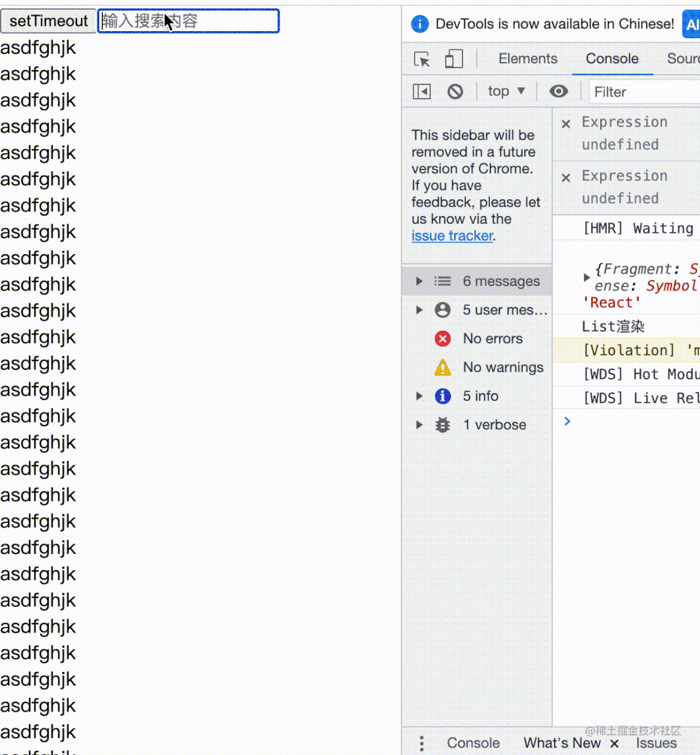This screenshot has height=755, width=700.
Task: Click the blue language switch button in infobar
Action: 691,24
